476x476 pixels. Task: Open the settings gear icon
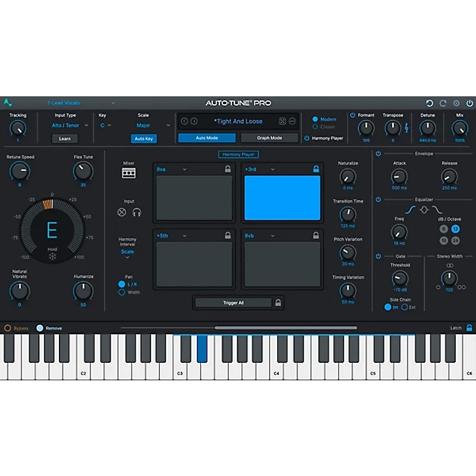456,104
